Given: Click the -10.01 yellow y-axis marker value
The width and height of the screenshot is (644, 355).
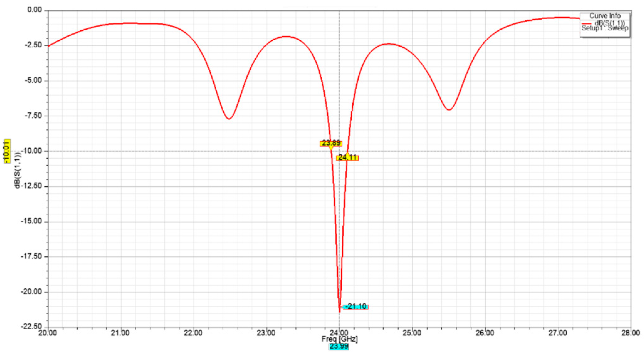Looking at the screenshot, I should point(7,151).
